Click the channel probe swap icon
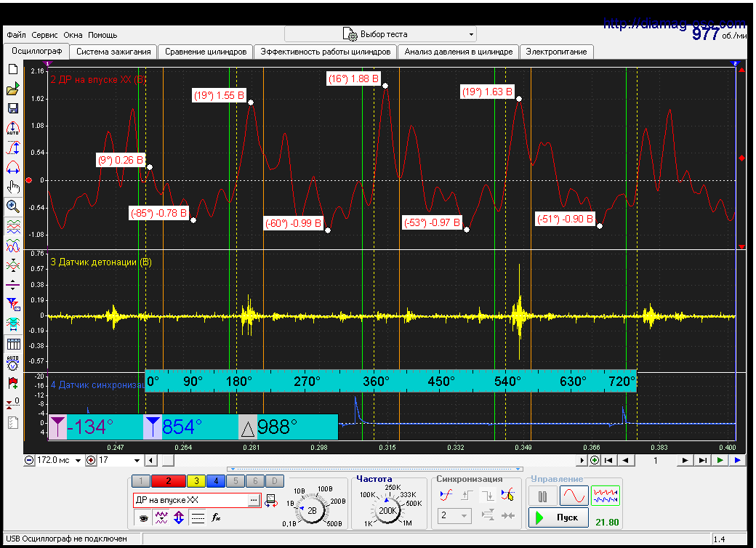The width and height of the screenshot is (756, 548). click(x=271, y=501)
